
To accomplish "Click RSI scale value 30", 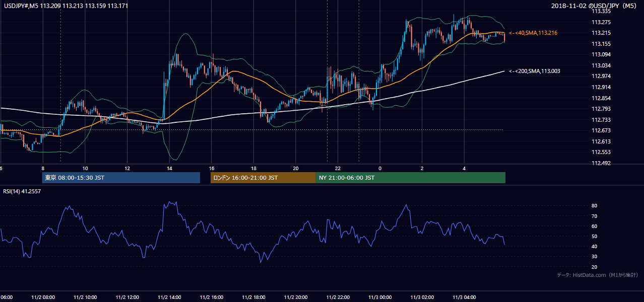I will tap(594, 257).
